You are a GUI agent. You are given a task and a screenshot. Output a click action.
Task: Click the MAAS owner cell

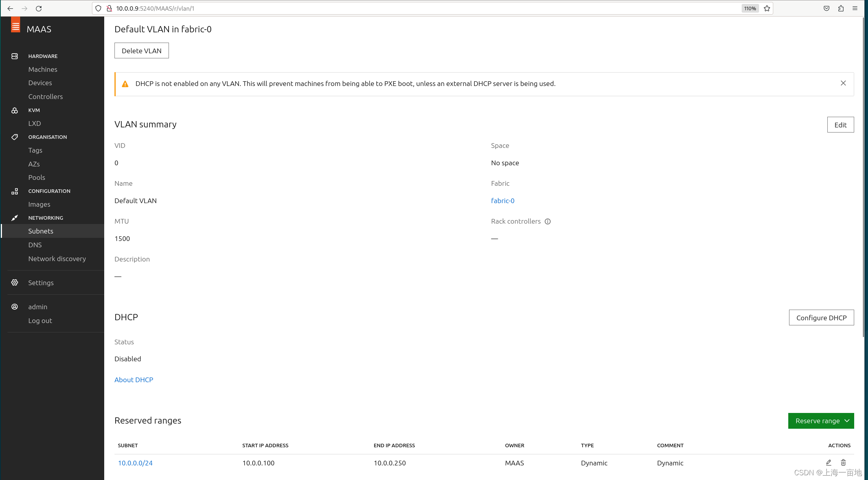tap(515, 463)
